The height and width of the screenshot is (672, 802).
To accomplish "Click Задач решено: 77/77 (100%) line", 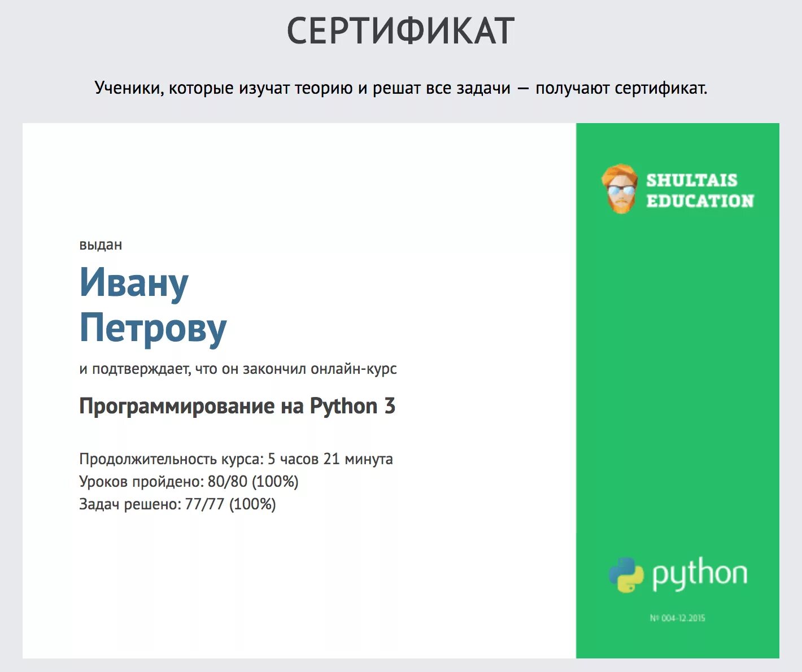I will coord(177,504).
